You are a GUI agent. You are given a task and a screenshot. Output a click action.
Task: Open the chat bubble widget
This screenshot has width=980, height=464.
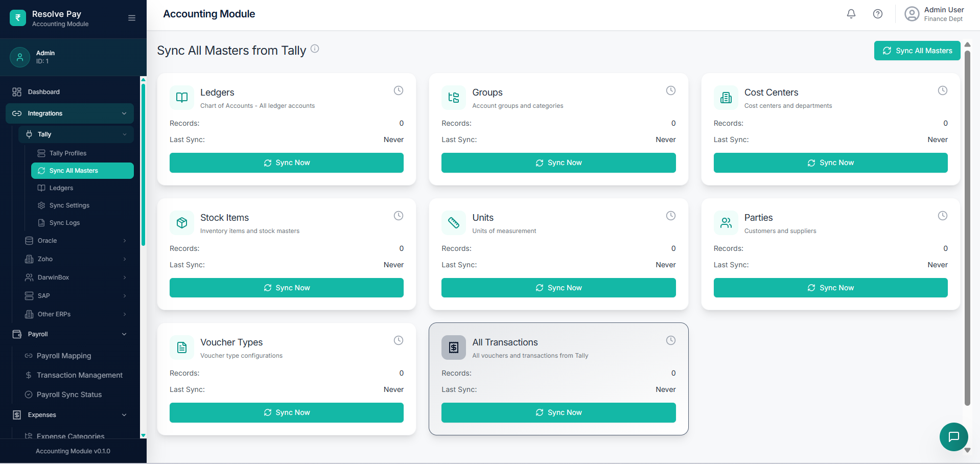pos(954,437)
